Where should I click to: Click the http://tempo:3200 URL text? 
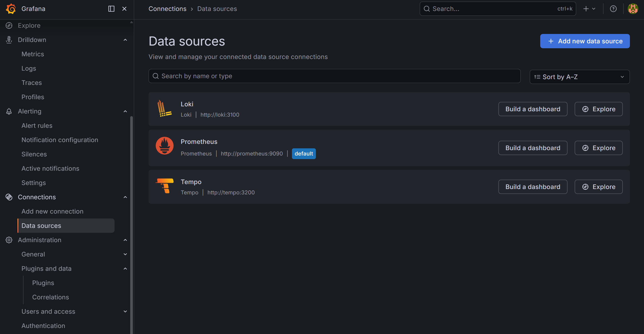click(x=231, y=192)
